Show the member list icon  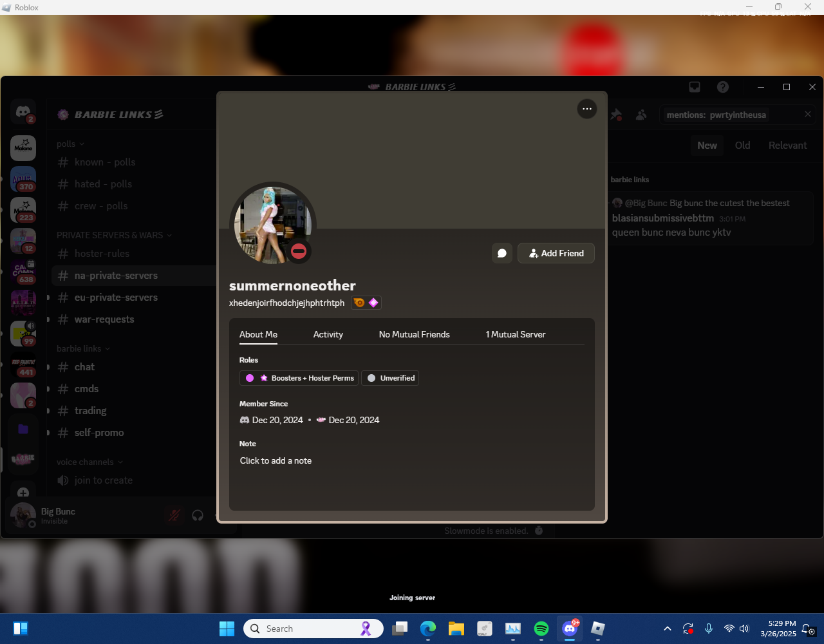click(x=641, y=115)
